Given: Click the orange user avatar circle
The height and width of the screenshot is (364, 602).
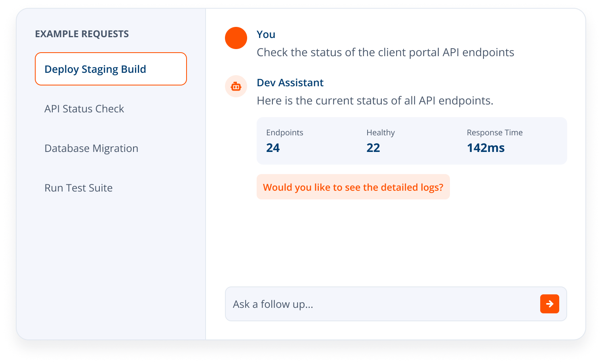Looking at the screenshot, I should pyautogui.click(x=236, y=38).
